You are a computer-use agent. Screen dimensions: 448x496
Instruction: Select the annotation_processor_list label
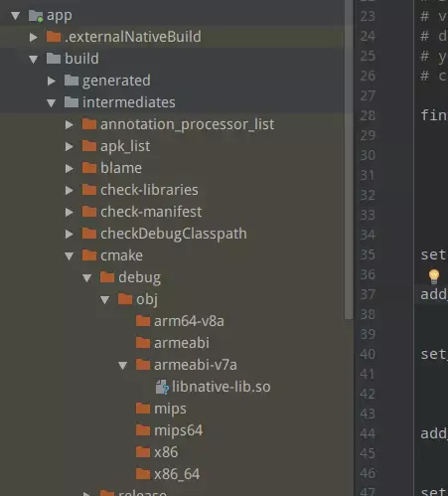187,125
